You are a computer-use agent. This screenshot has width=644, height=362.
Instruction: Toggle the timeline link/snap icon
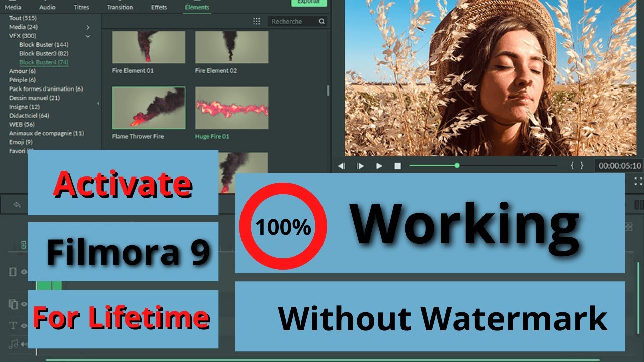pyautogui.click(x=23, y=245)
